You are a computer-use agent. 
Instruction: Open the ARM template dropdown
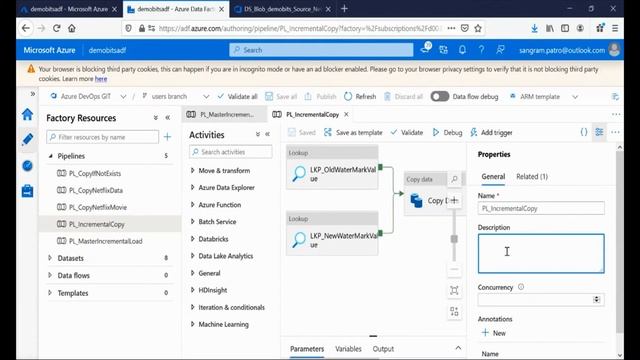[x=575, y=97]
